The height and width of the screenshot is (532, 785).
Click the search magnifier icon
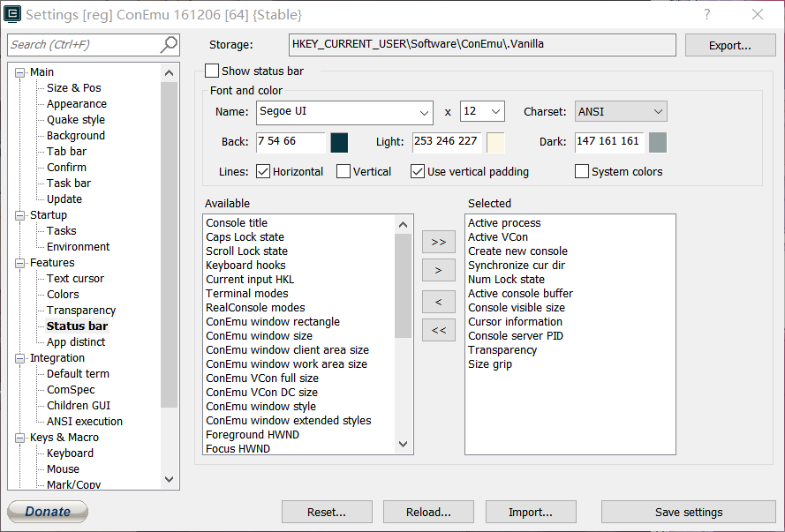(168, 45)
